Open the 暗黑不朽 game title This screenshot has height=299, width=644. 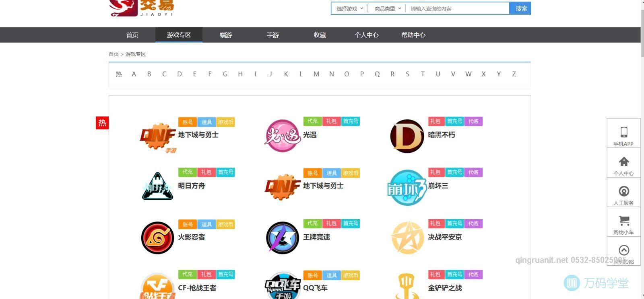442,135
